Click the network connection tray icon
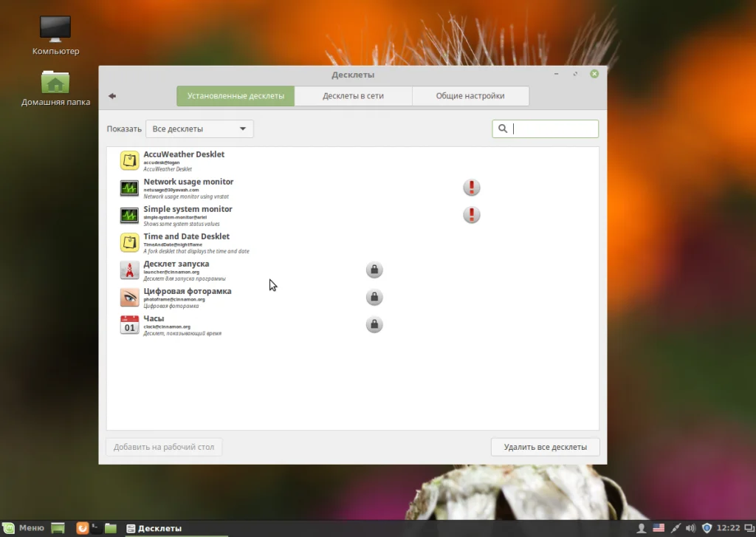Viewport: 756px width, 537px height. coord(675,528)
